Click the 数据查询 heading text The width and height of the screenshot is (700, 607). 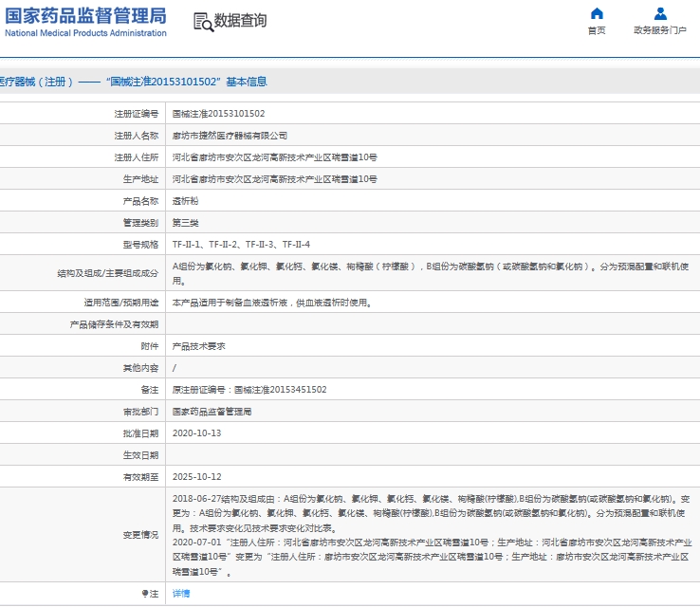coord(240,21)
